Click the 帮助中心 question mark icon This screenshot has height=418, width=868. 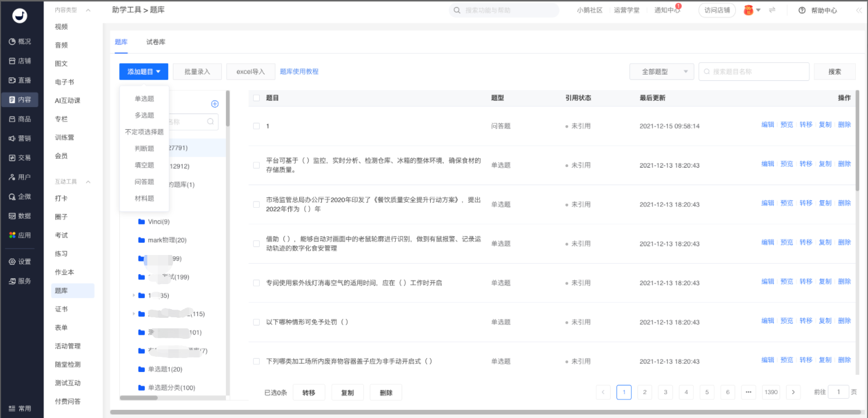pyautogui.click(x=802, y=10)
